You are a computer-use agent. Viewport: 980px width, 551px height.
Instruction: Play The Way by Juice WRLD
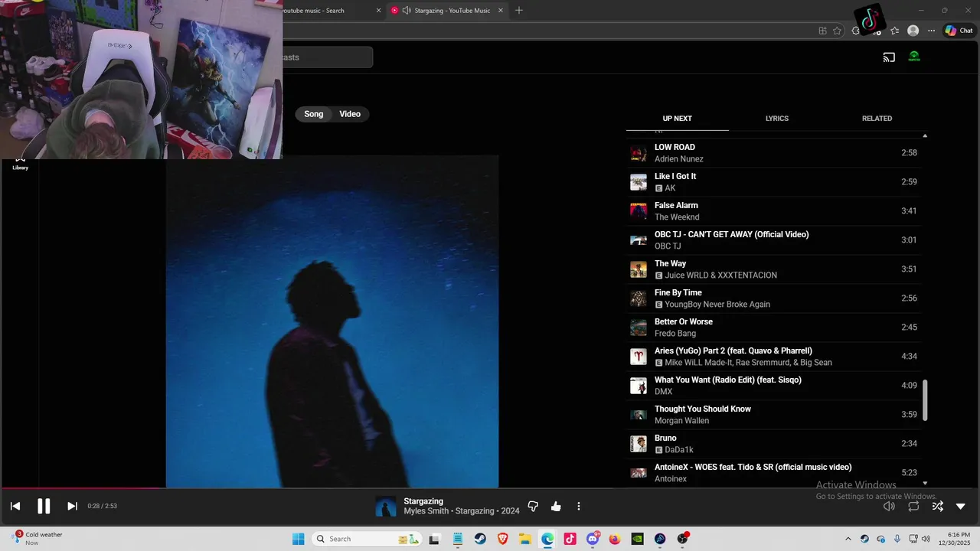click(773, 269)
